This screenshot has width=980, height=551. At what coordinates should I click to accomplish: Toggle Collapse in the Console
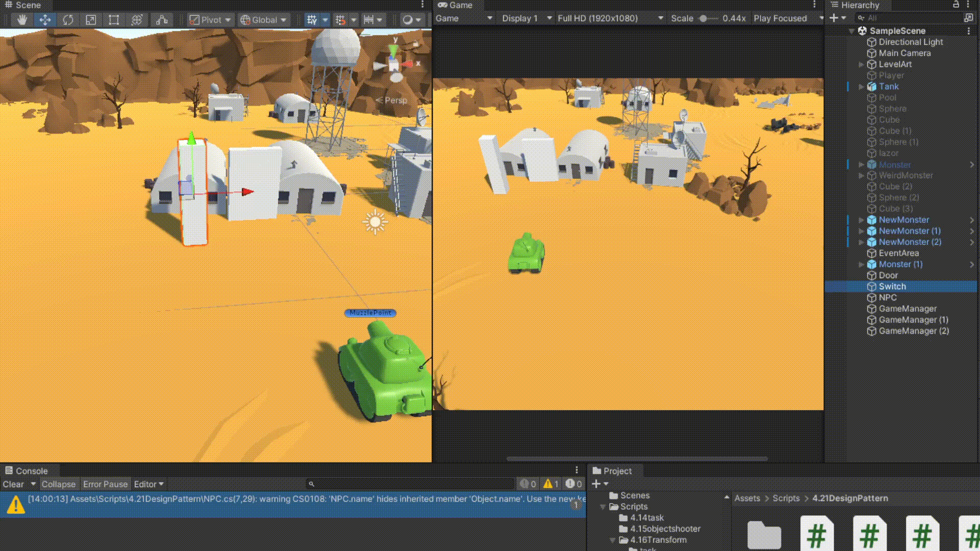(58, 484)
